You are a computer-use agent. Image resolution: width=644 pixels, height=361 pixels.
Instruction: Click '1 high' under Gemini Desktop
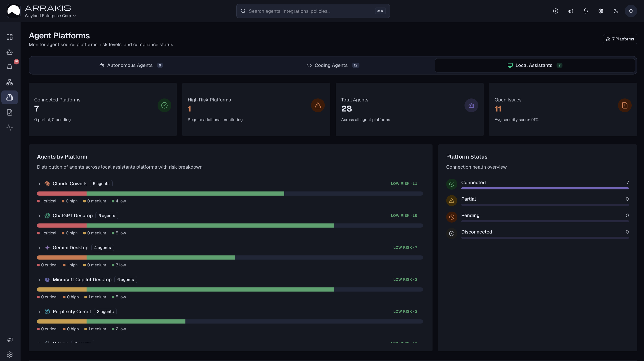pos(70,265)
